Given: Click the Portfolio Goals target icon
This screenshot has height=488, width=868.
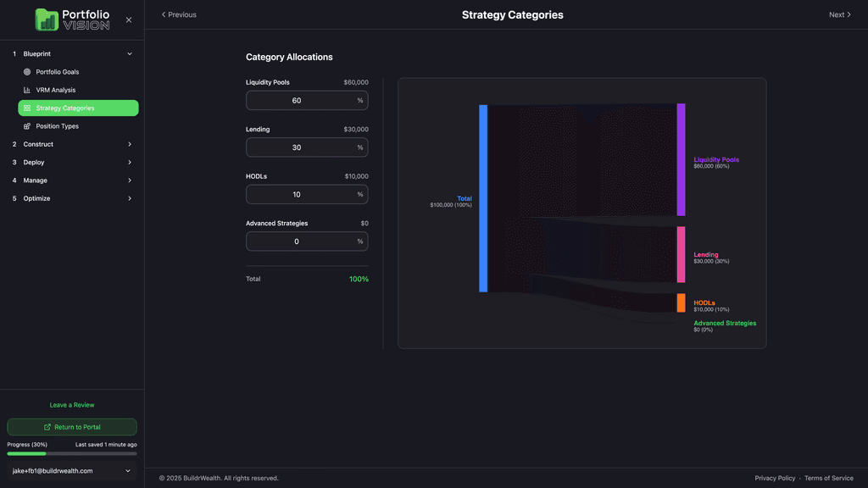Looking at the screenshot, I should [x=27, y=72].
